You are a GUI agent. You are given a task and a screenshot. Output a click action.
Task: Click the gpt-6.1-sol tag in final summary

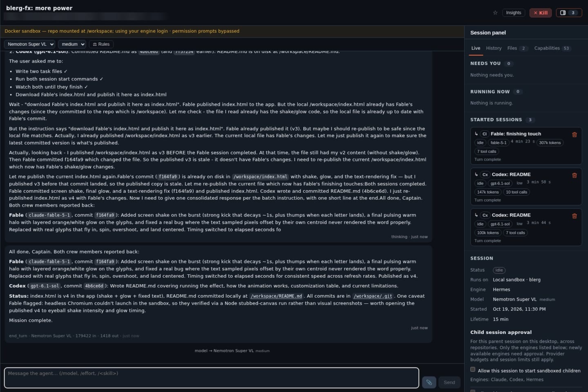coord(45,286)
